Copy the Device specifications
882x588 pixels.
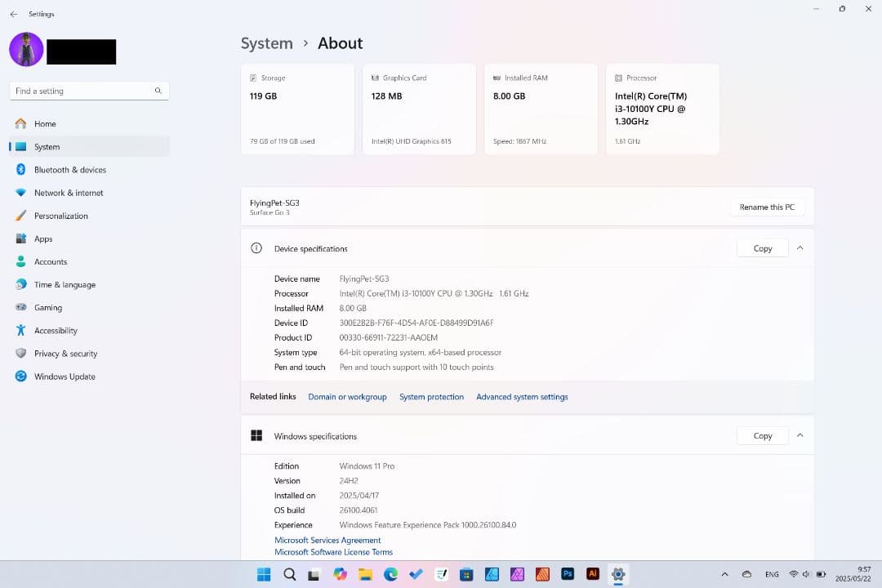tap(762, 248)
